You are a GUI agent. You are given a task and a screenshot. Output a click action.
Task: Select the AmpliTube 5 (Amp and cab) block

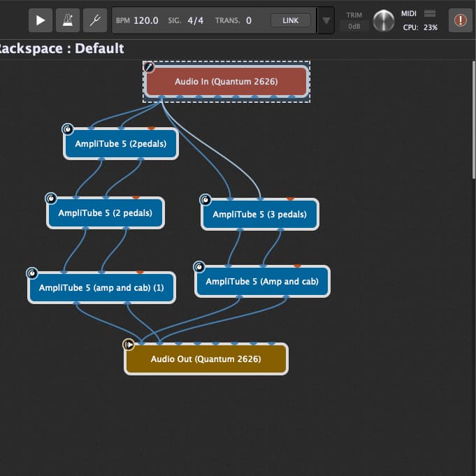[x=262, y=282]
